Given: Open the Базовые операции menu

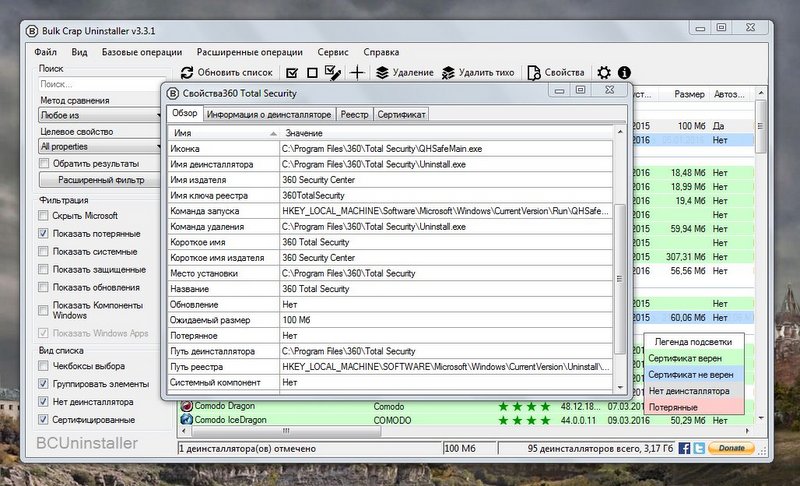Looking at the screenshot, I should pyautogui.click(x=142, y=52).
